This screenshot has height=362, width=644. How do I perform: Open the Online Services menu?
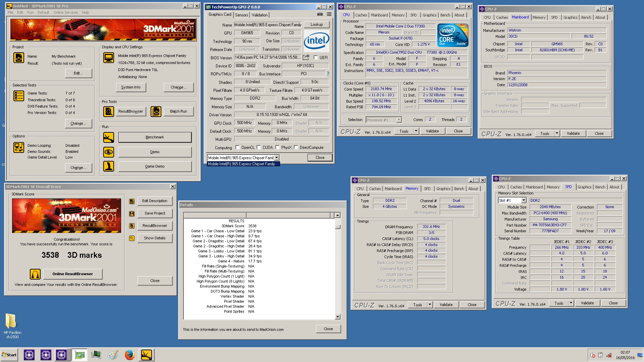point(66,12)
